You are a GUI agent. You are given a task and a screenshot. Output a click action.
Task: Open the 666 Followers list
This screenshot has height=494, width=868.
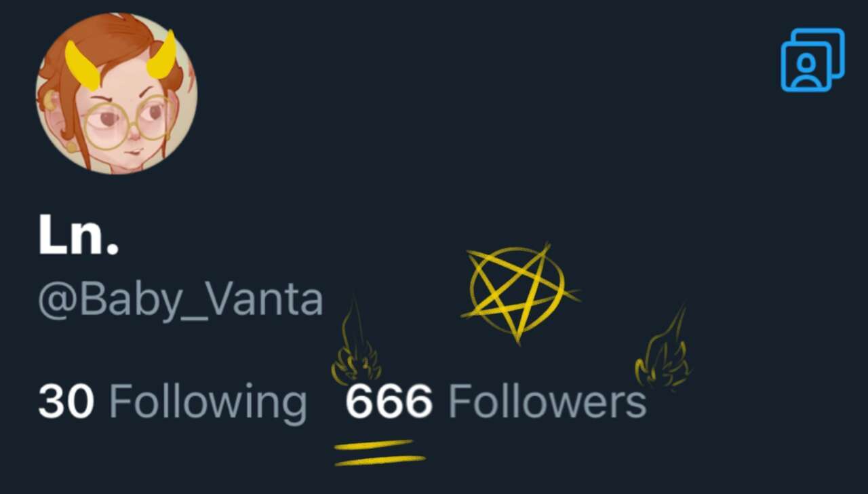pyautogui.click(x=496, y=401)
